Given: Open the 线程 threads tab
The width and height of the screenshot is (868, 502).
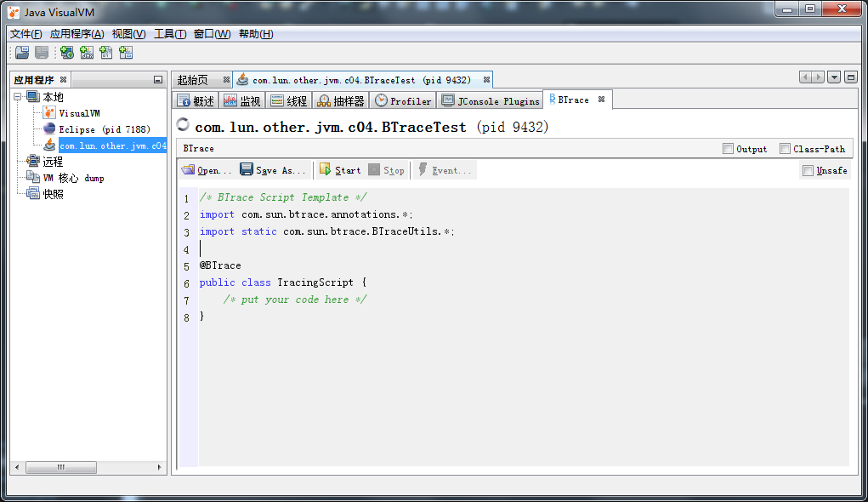Looking at the screenshot, I should 288,101.
